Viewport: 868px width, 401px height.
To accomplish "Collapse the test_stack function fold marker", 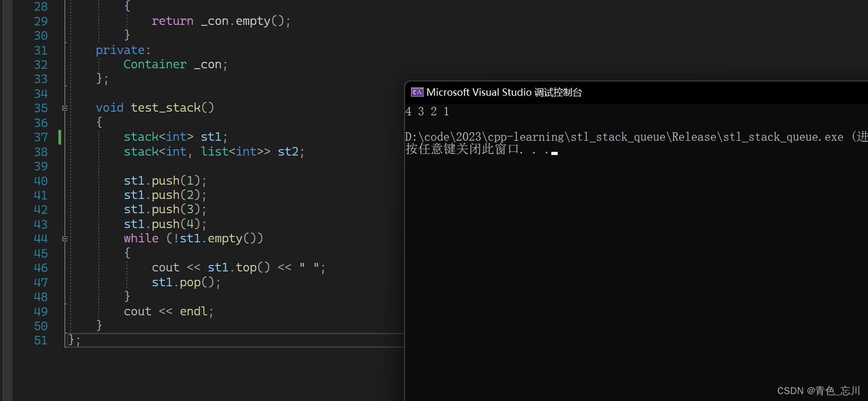I will coord(65,108).
